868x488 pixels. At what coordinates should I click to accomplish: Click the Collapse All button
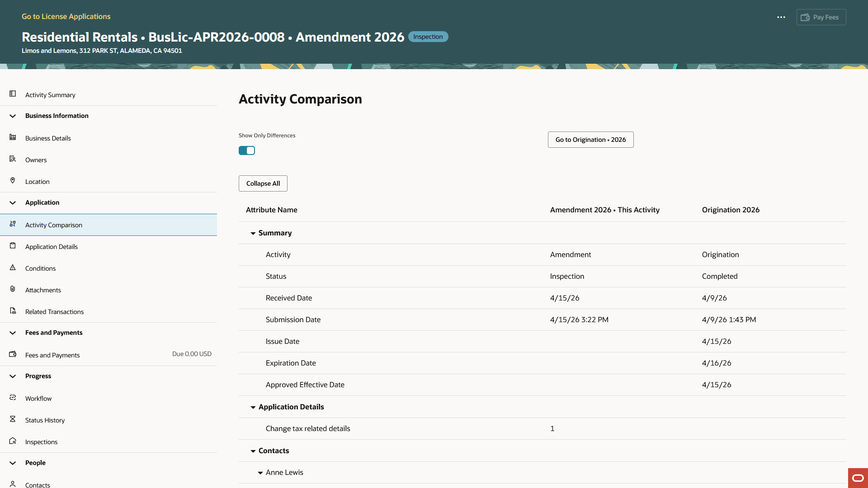(263, 183)
